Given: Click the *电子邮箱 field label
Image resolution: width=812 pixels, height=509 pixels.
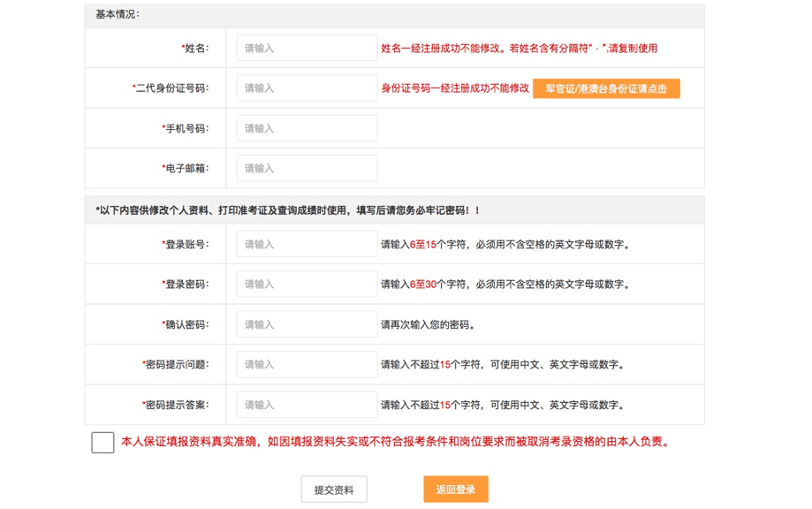Looking at the screenshot, I should tap(185, 169).
